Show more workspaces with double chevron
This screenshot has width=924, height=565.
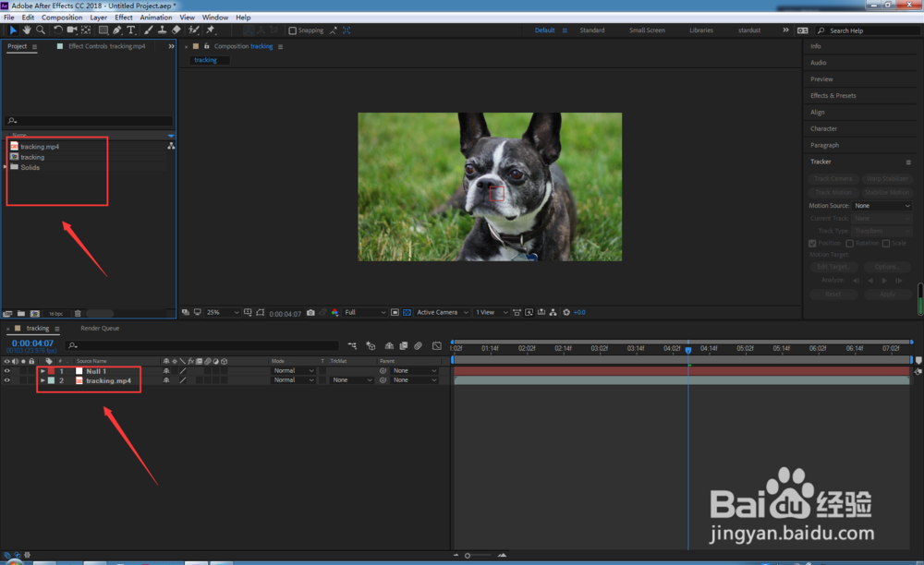point(785,30)
